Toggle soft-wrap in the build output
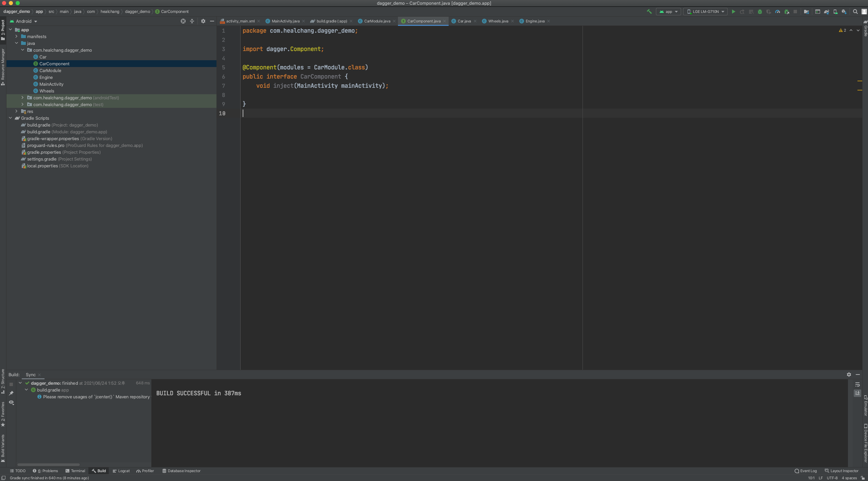Image resolution: width=868 pixels, height=481 pixels. tap(857, 384)
